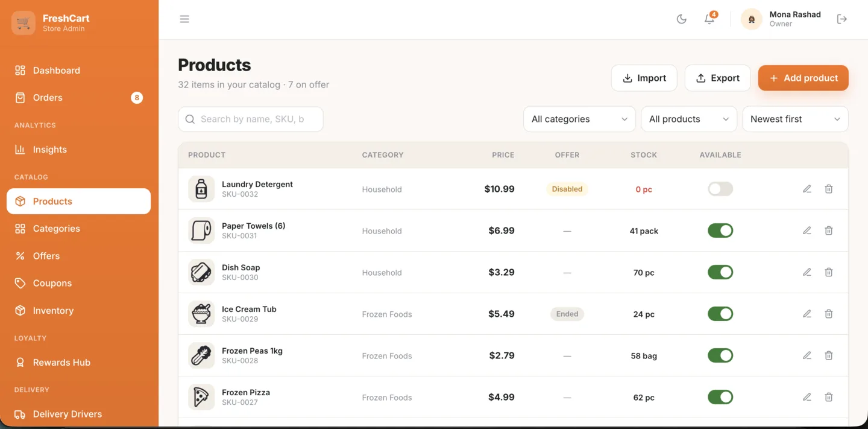Select Products in sidebar
The image size is (868, 429).
(78, 202)
